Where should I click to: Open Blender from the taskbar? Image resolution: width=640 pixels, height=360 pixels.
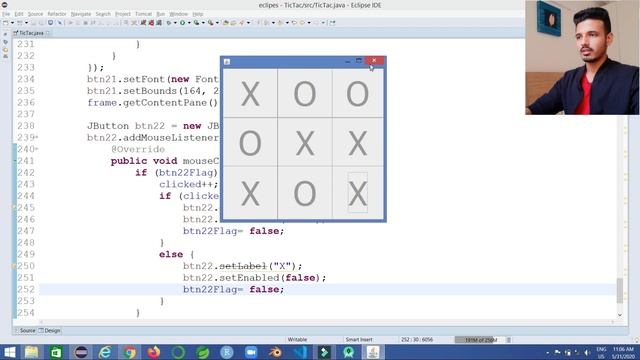tap(276, 352)
